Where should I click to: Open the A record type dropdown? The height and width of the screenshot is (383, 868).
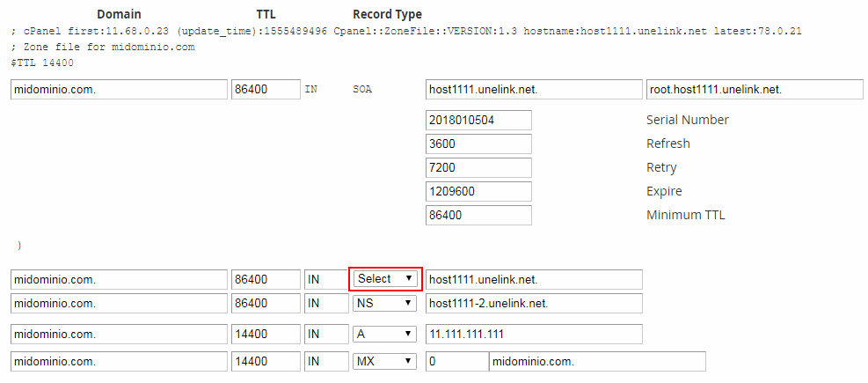pyautogui.click(x=385, y=335)
